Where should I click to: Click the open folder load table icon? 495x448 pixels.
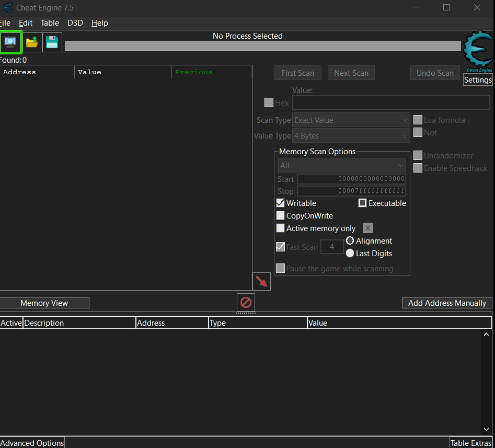coord(32,42)
